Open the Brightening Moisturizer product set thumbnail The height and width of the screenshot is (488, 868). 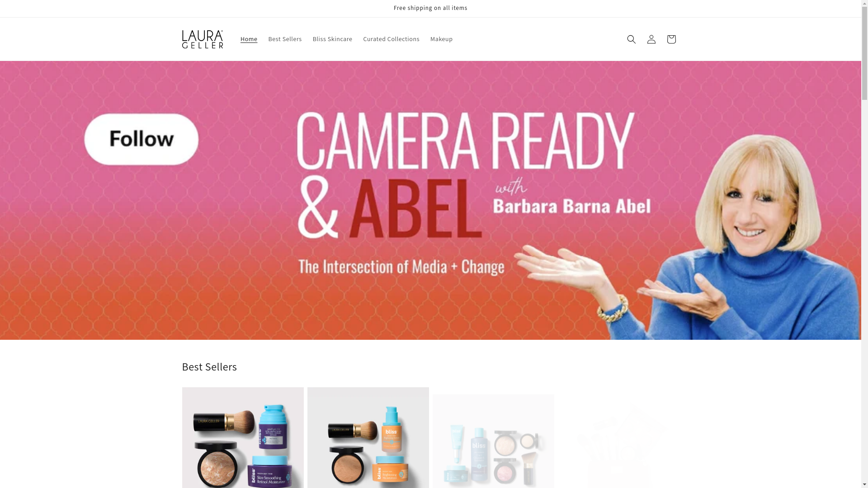(368, 437)
